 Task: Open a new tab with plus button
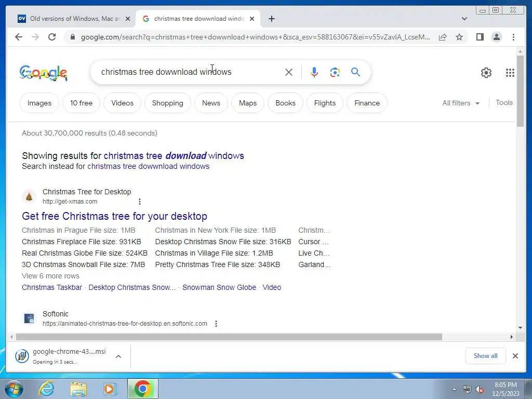pyautogui.click(x=271, y=19)
